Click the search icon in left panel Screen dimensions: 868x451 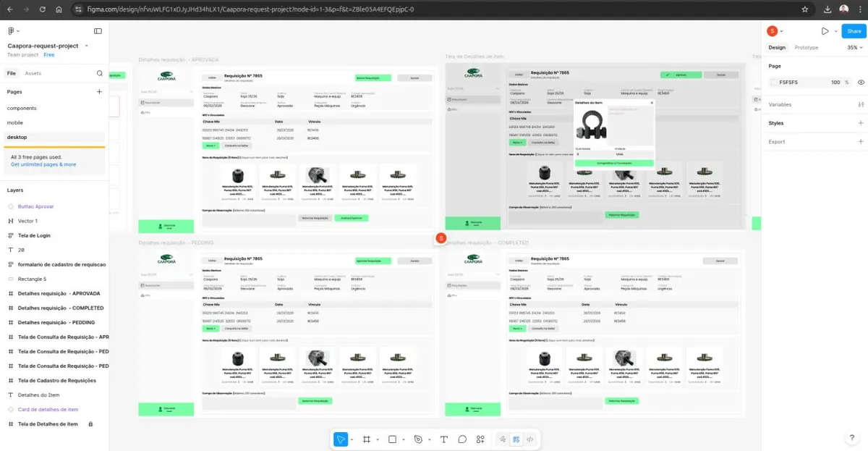tap(100, 73)
